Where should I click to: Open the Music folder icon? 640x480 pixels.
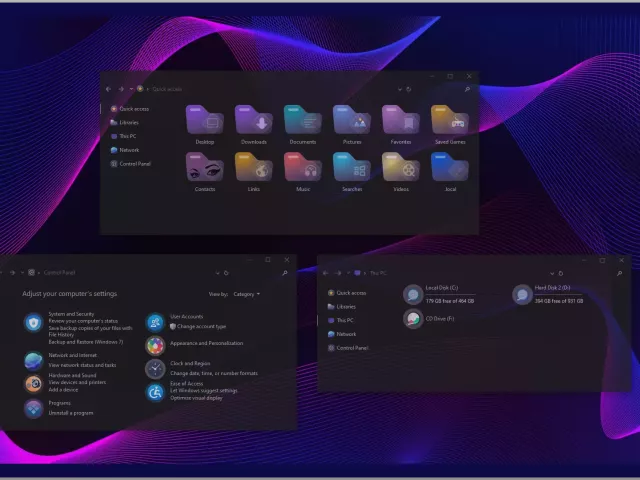(x=303, y=167)
